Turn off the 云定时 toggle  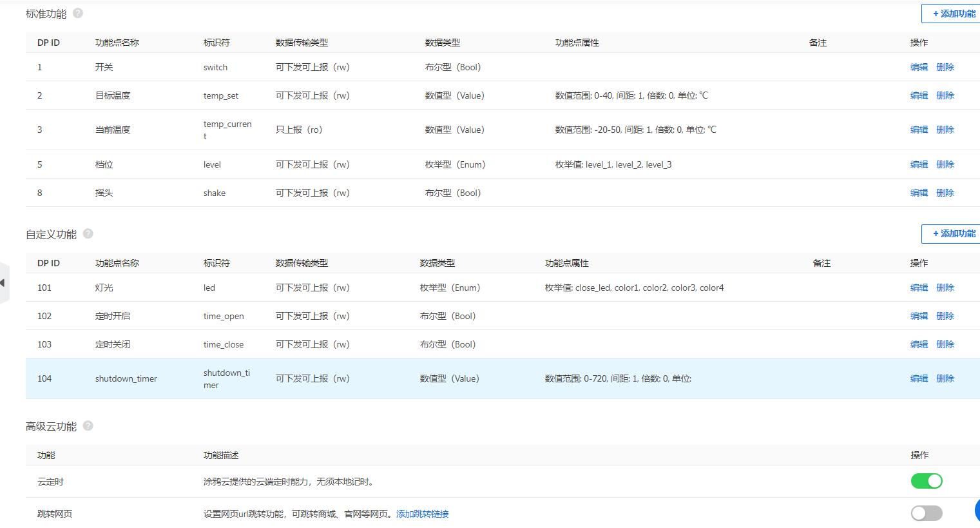point(927,481)
